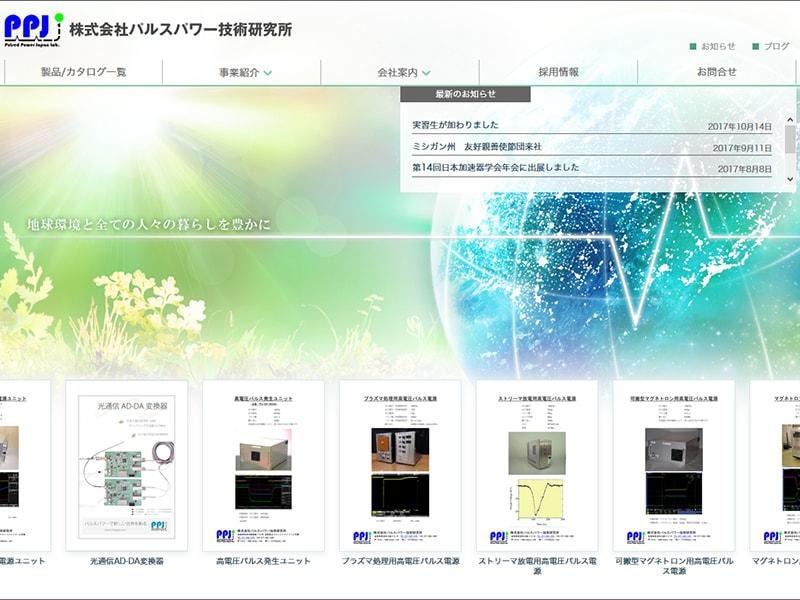Open 可搬型マグネトロン用高電圧パルス電源 thumbnail
Viewport: 800px width, 600px height.
(x=673, y=465)
